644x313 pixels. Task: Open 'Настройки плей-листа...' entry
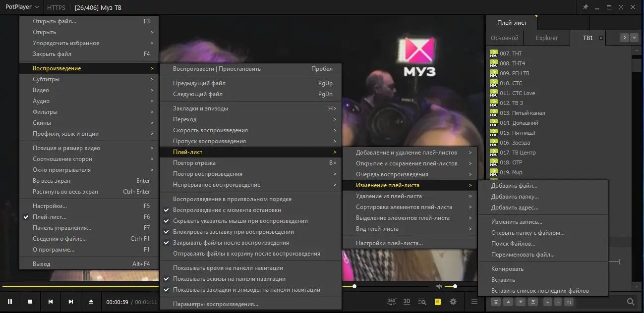(410, 243)
